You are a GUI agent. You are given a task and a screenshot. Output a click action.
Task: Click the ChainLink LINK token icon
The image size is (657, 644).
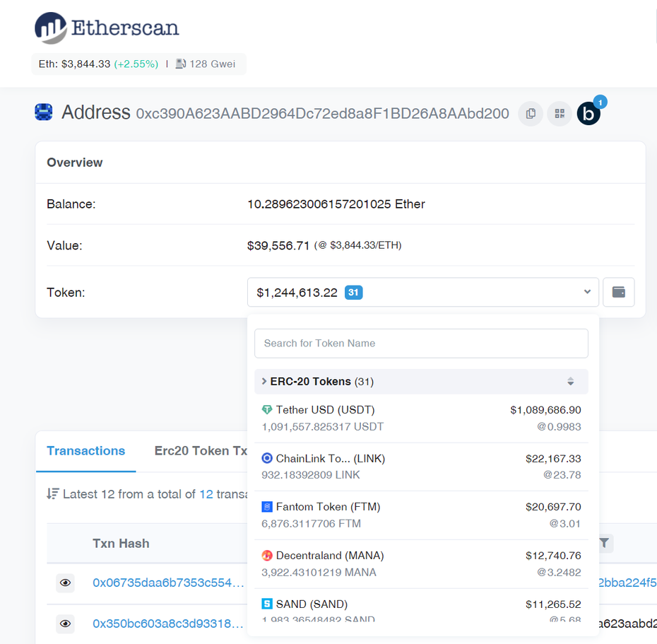266,458
